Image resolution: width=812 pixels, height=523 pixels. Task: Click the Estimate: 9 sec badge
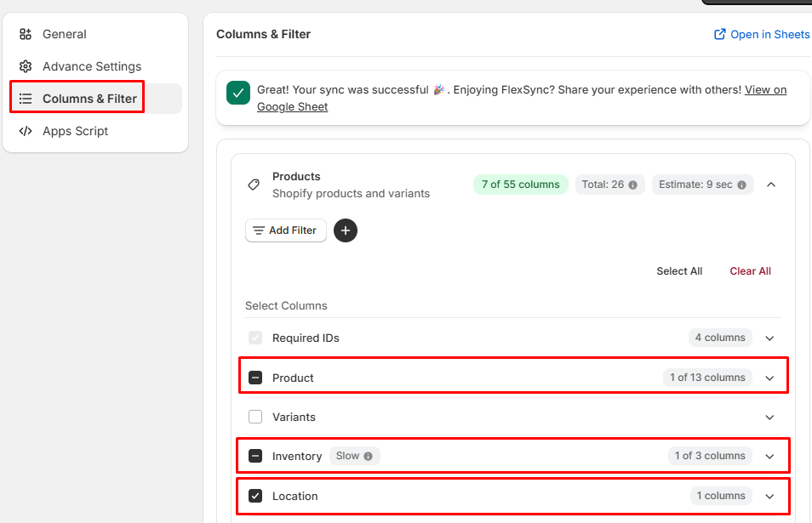pyautogui.click(x=702, y=185)
